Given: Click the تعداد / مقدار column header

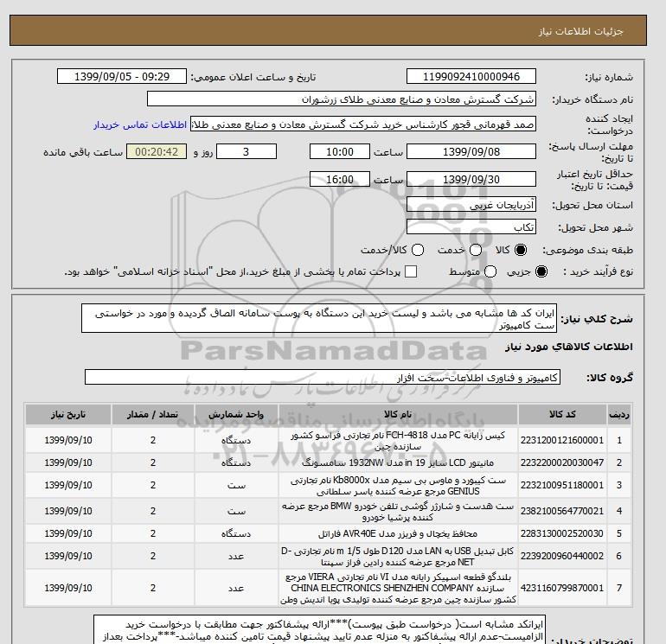Looking at the screenshot, I should click(153, 415).
